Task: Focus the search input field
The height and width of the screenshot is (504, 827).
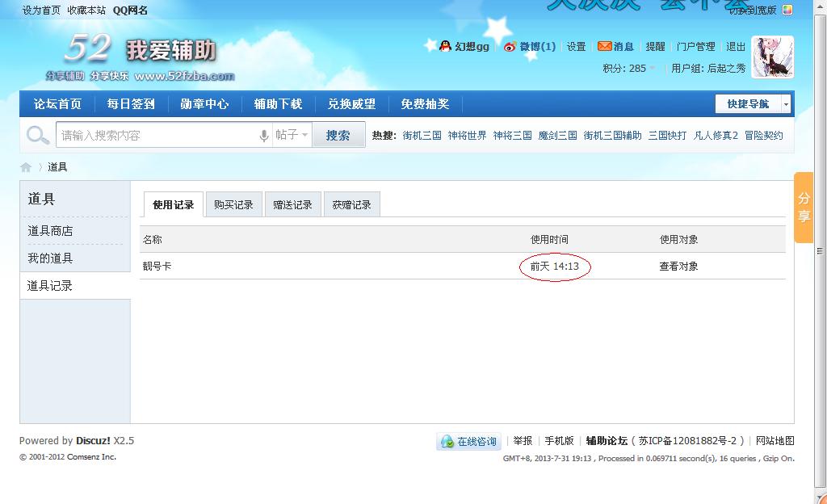Action: (x=158, y=136)
